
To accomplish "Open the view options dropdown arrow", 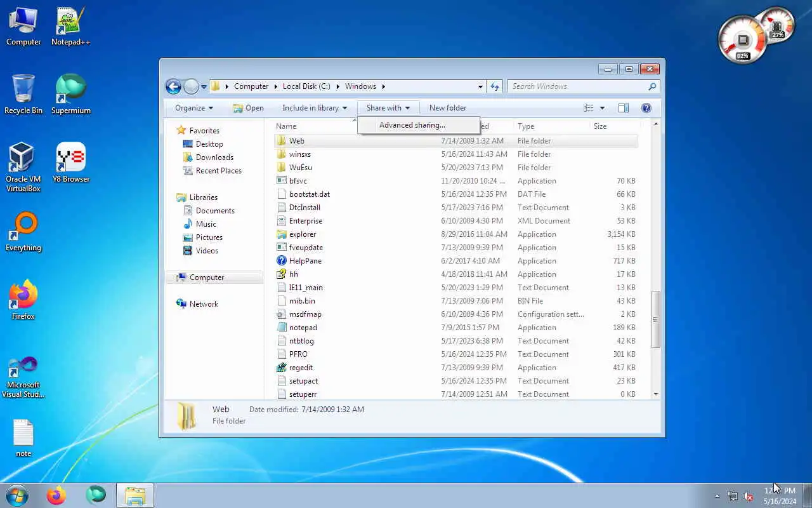I will coord(602,108).
